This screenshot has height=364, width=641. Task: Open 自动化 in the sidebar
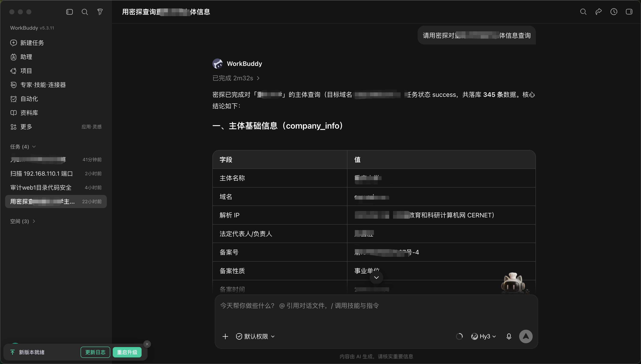click(x=56, y=99)
